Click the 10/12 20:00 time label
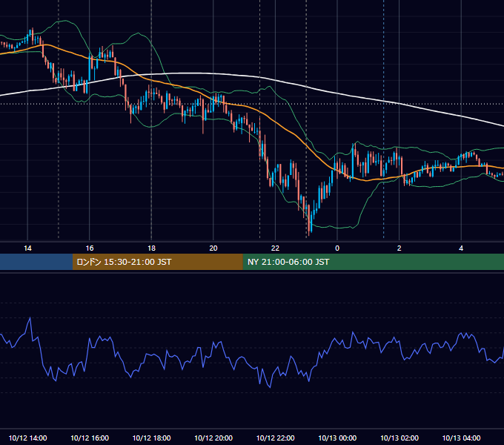504x445 pixels. pos(213,438)
